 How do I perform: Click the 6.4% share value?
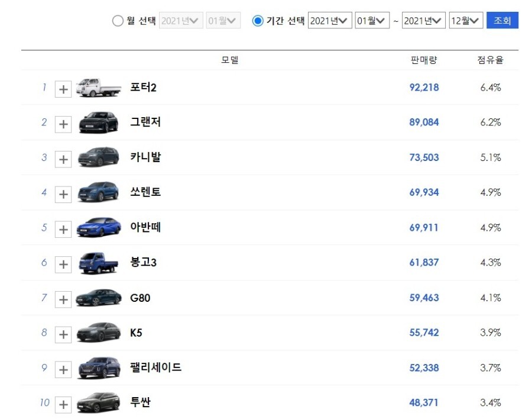click(491, 88)
